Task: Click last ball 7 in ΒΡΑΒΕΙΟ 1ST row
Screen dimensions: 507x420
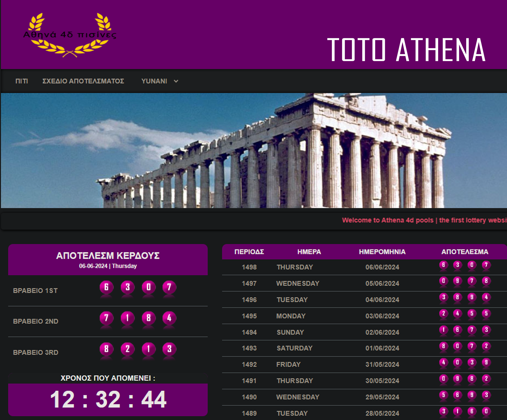Action: coord(169,287)
